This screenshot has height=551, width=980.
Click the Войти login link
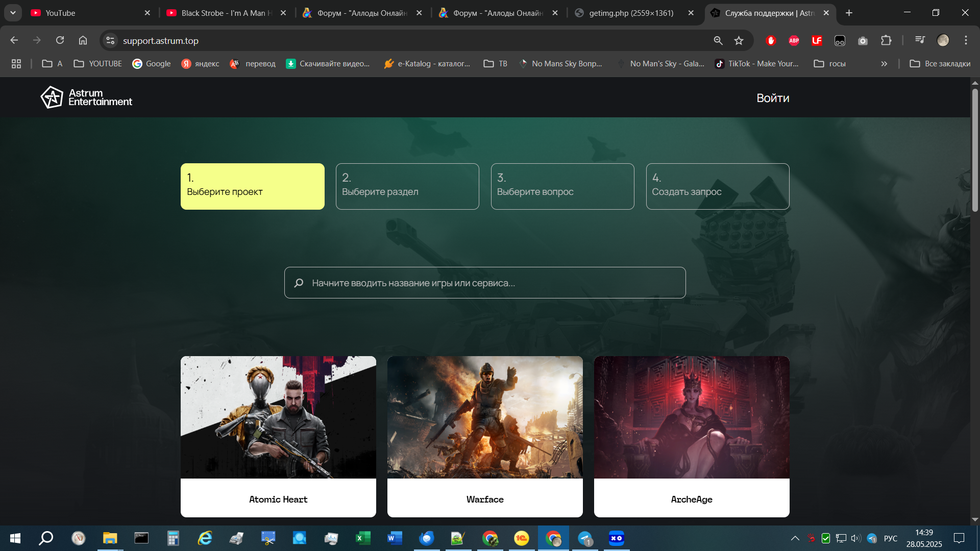[x=773, y=98]
